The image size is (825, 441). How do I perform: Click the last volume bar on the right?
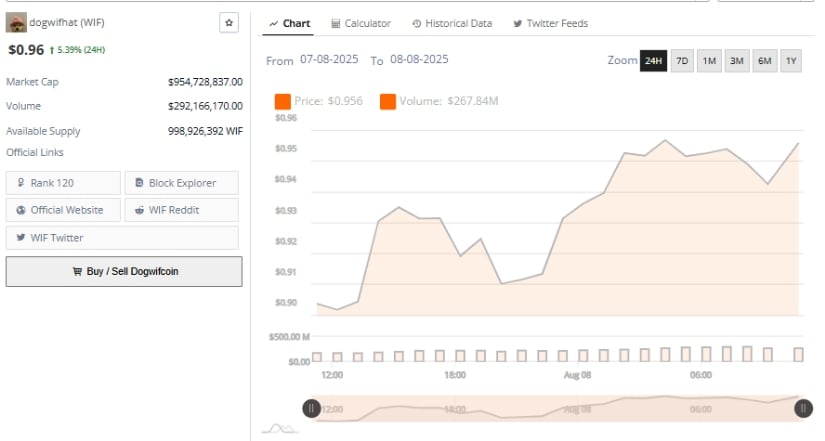coord(798,354)
